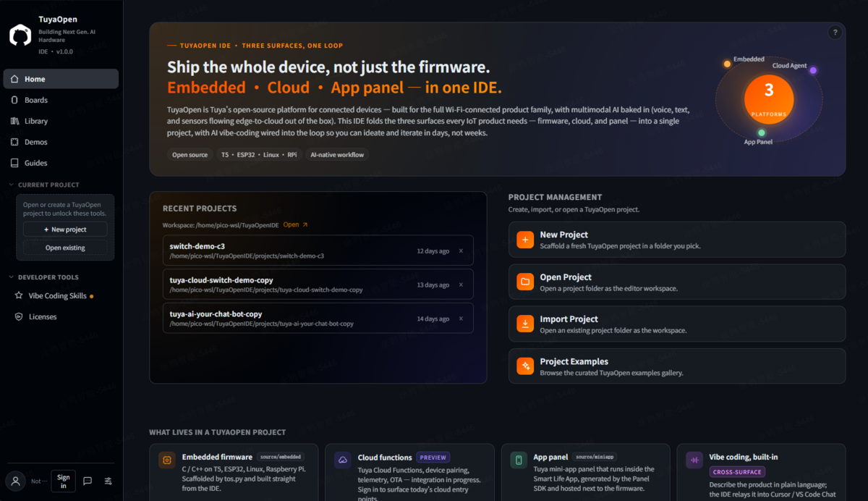Click the orange 3 Platforms circle
This screenshot has width=868, height=501.
769,100
